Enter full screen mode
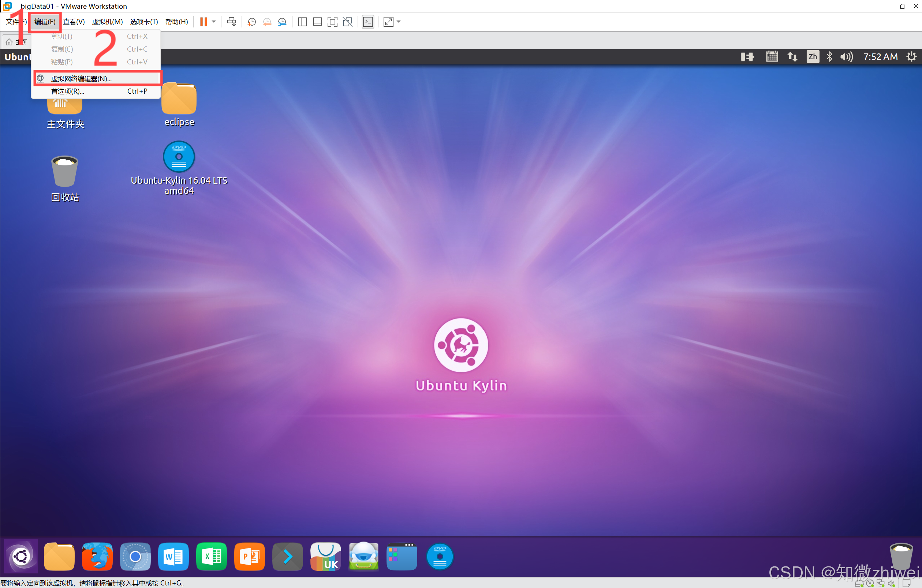 (332, 22)
